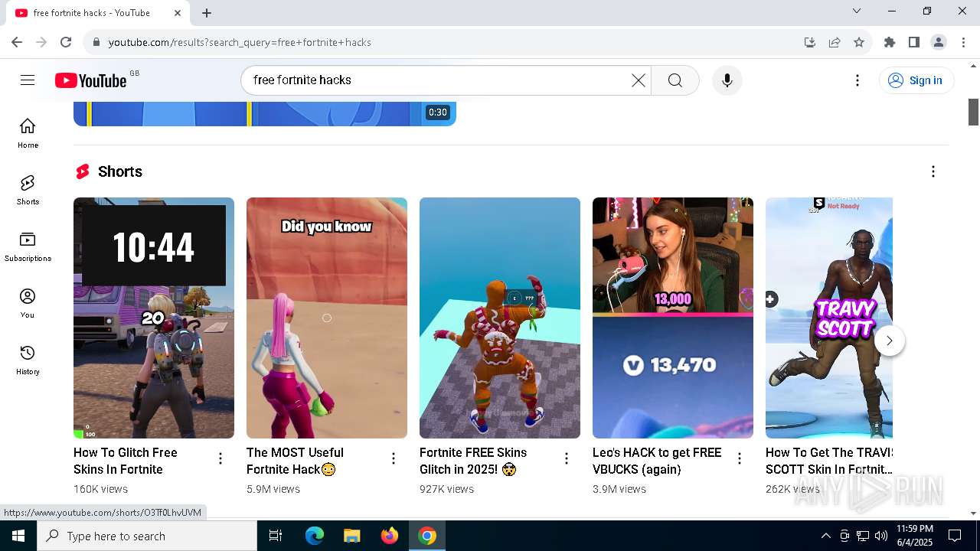Launch Microsoft Edge from the taskbar
The height and width of the screenshot is (551, 980).
tap(315, 536)
